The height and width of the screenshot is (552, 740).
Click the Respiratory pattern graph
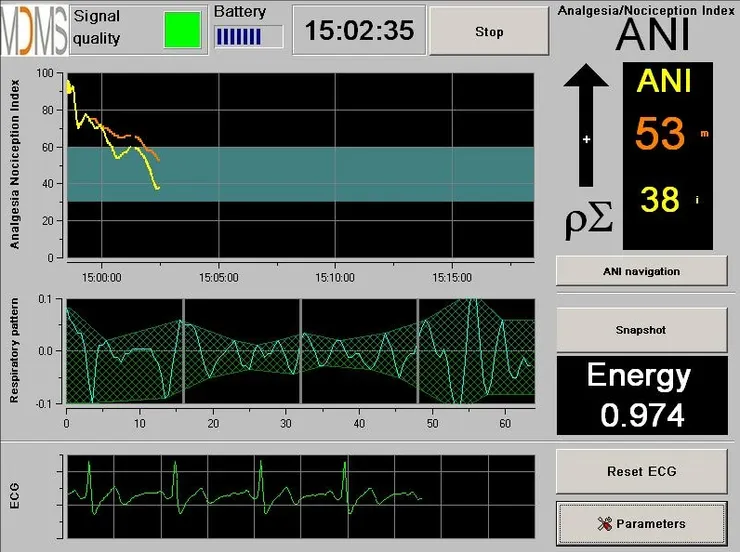[301, 351]
